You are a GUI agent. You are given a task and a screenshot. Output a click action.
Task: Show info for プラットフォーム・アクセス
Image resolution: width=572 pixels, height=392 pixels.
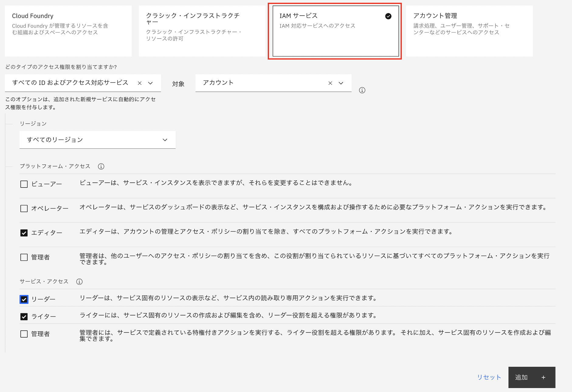pos(101,167)
